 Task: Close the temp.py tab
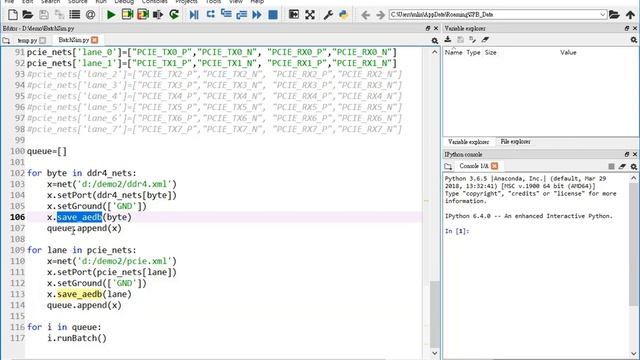coord(42,40)
